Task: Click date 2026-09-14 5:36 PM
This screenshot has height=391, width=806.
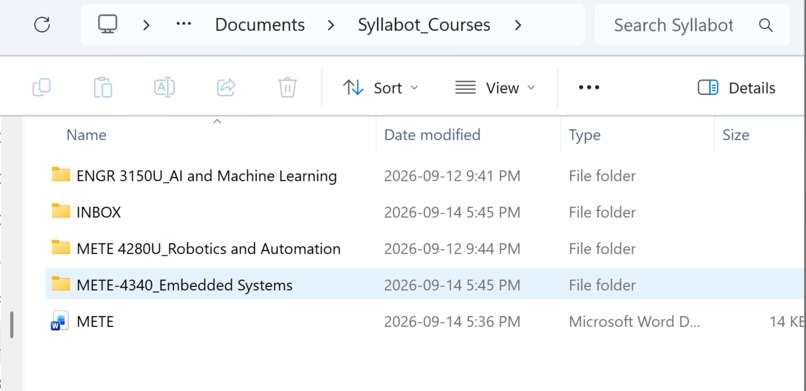Action: click(451, 322)
